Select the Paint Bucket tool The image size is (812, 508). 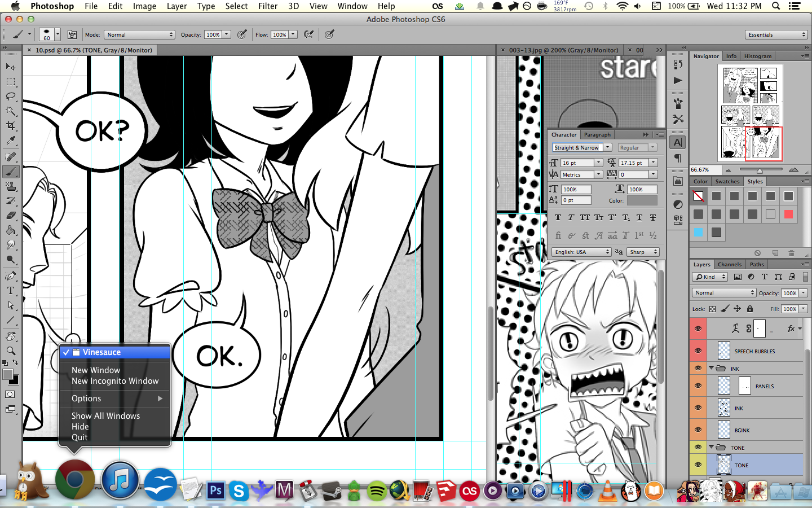[11, 230]
